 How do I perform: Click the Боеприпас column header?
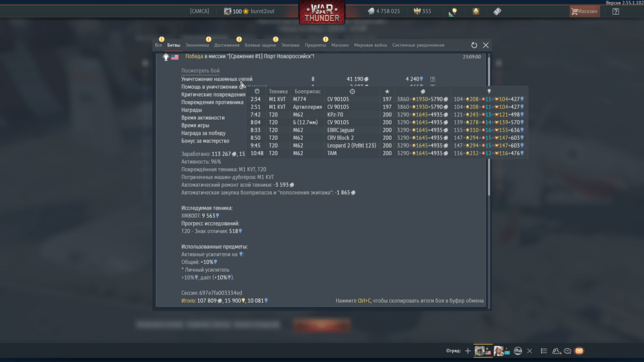308,91
